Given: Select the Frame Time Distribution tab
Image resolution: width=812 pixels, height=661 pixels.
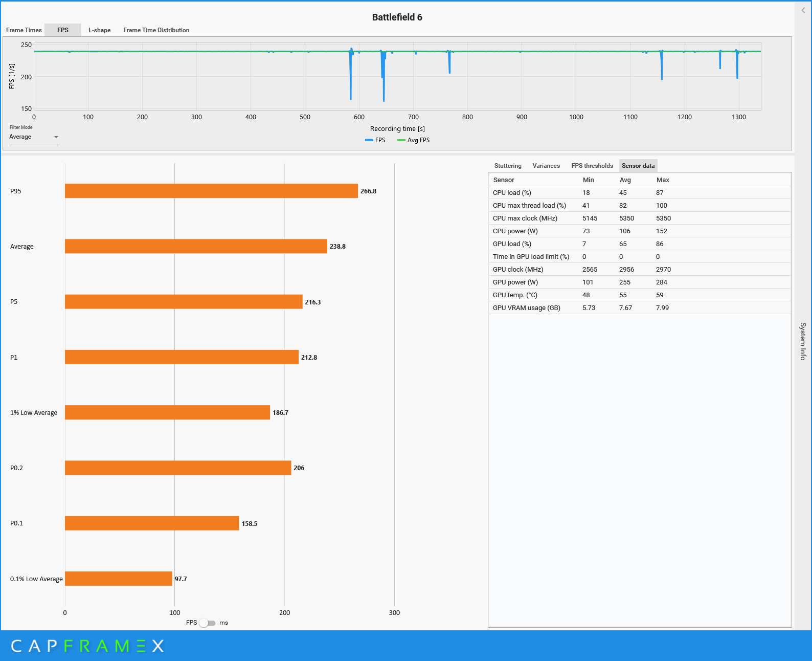Looking at the screenshot, I should pos(156,30).
